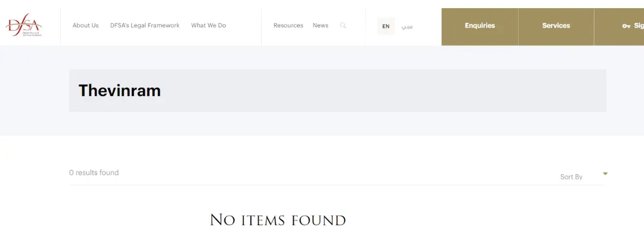Go to the News section

pyautogui.click(x=320, y=26)
